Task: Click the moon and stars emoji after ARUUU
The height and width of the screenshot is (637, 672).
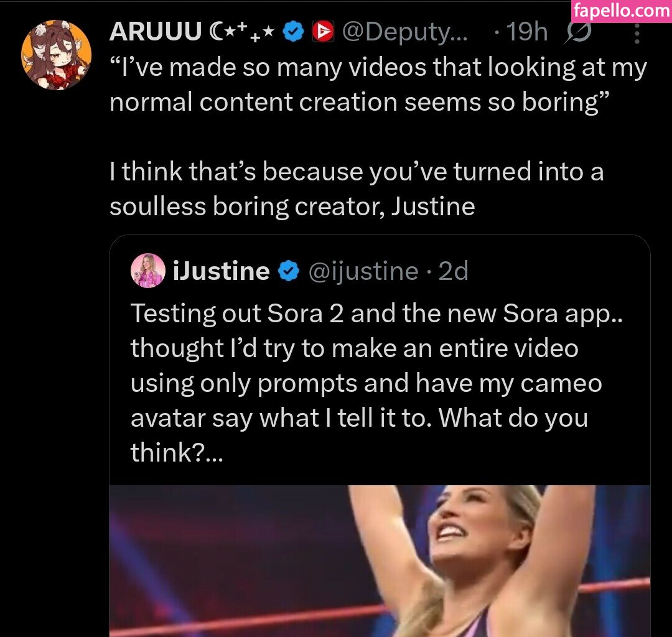Action: (242, 32)
